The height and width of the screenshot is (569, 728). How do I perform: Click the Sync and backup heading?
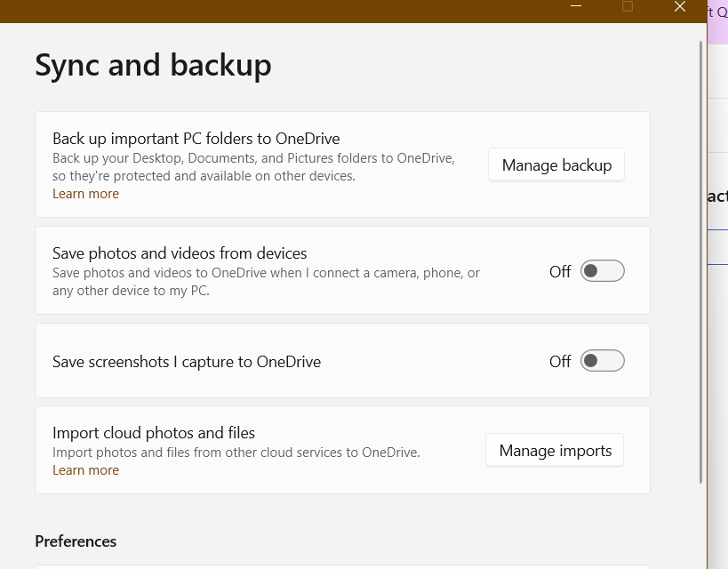click(x=153, y=65)
